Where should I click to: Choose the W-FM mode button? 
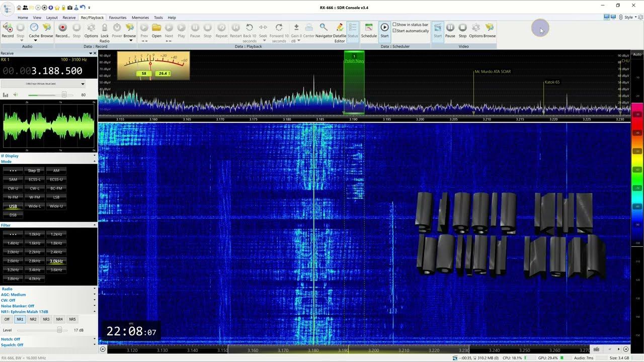[35, 197]
